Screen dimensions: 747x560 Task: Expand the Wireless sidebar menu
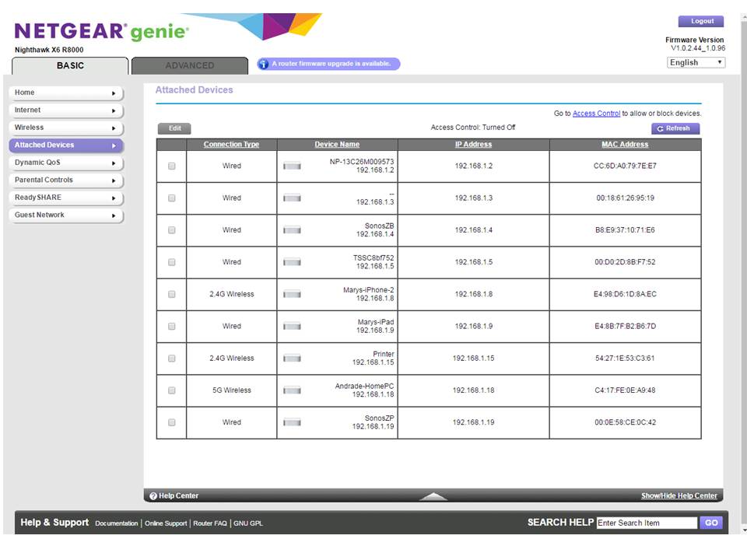pyautogui.click(x=66, y=128)
